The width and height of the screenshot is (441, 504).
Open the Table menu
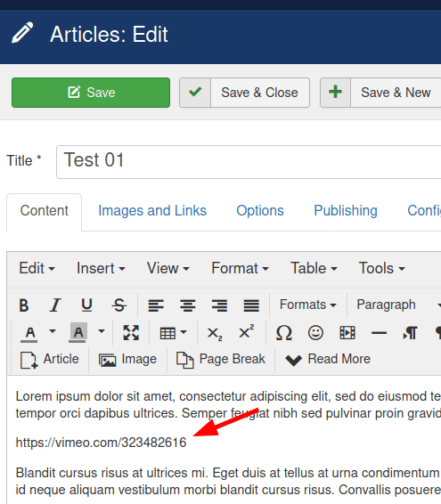coord(314,268)
